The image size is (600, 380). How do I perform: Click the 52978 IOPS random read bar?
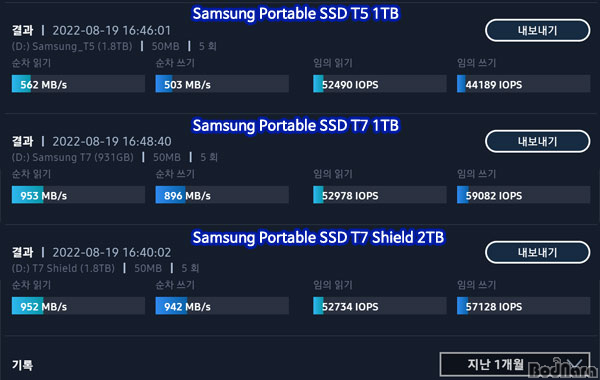click(380, 195)
